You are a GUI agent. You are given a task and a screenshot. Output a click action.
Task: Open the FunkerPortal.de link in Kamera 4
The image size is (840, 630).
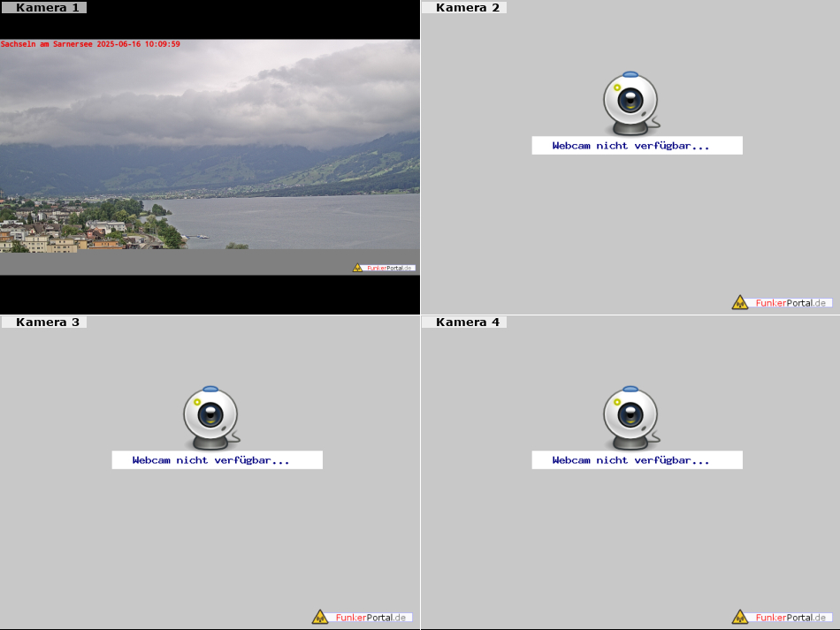pos(783,617)
